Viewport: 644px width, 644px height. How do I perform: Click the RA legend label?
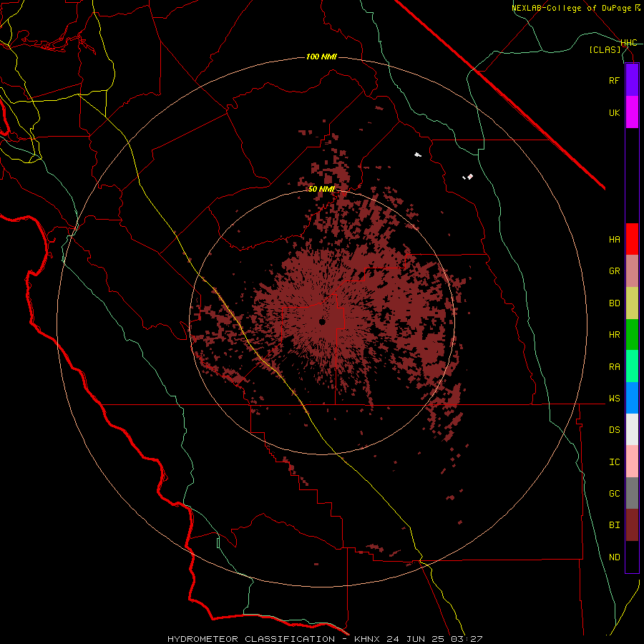coord(614,367)
